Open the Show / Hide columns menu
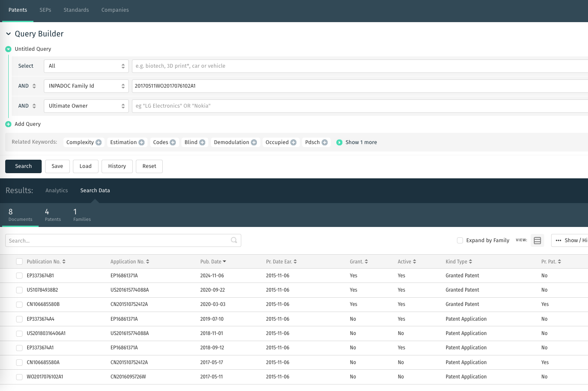The width and height of the screenshot is (588, 391). (x=570, y=240)
